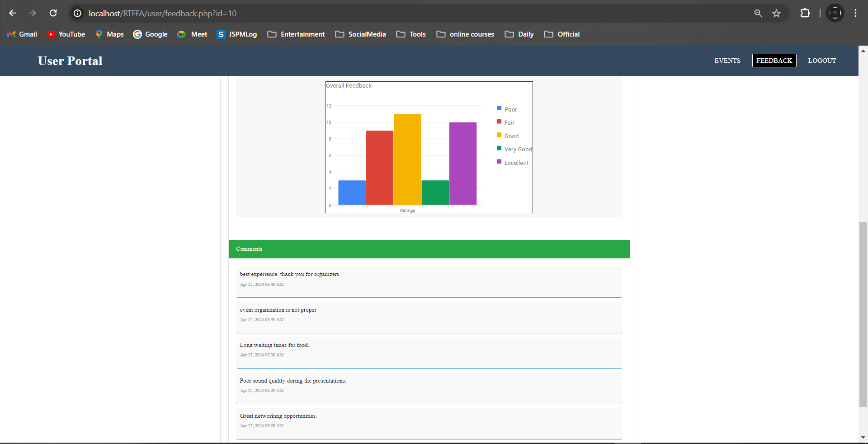Click the browser forward arrow
Viewport: 868px width, 444px height.
(x=33, y=13)
